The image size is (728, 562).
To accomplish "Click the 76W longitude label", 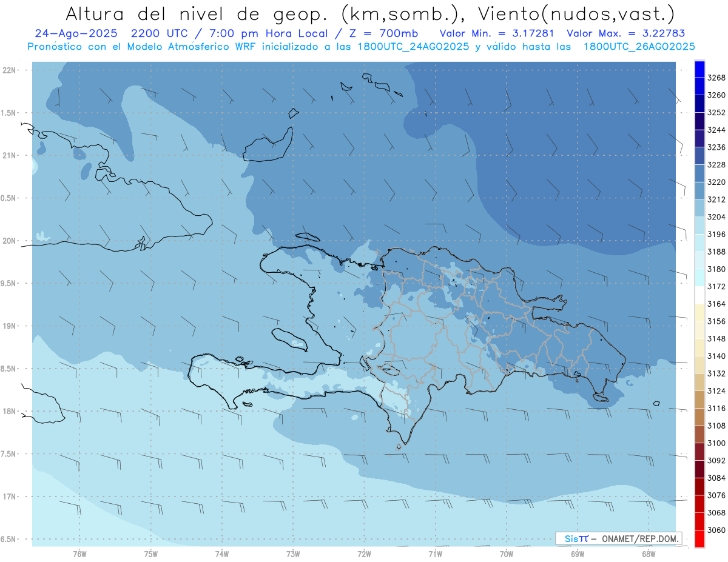I will point(79,554).
